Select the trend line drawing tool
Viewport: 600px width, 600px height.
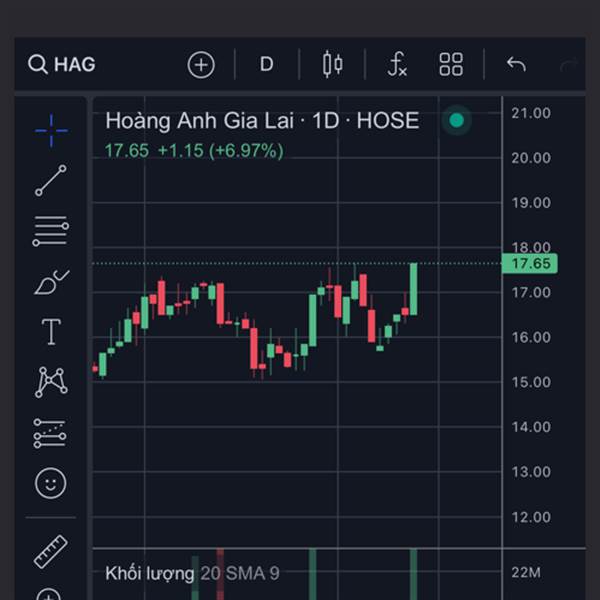tap(51, 181)
